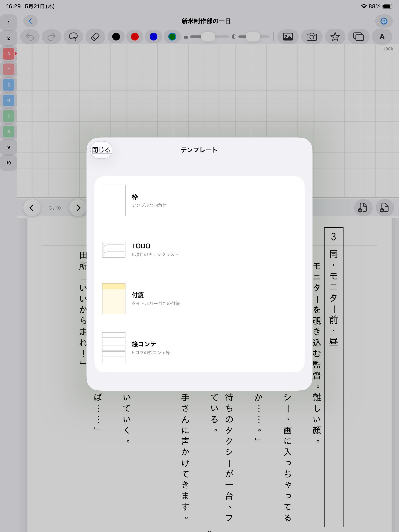Image resolution: width=399 pixels, height=532 pixels.
Task: Add page before with left document-plus icon
Action: (363, 208)
